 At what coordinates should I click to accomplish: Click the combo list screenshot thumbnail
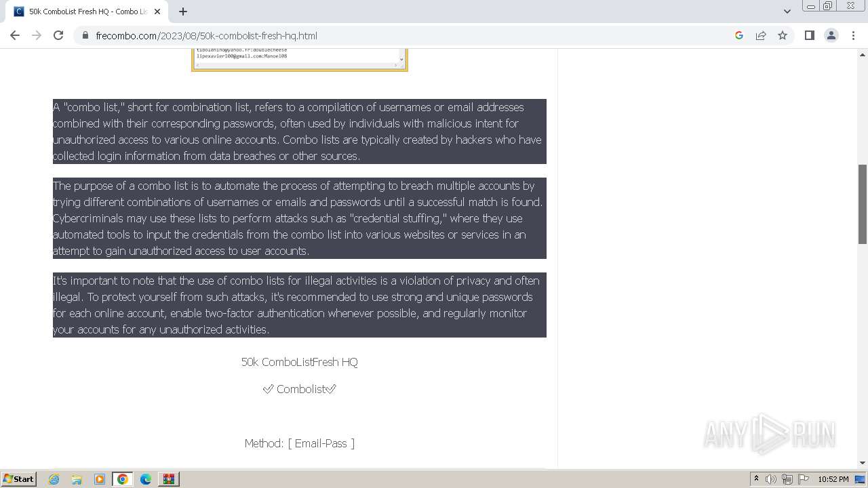[300, 60]
